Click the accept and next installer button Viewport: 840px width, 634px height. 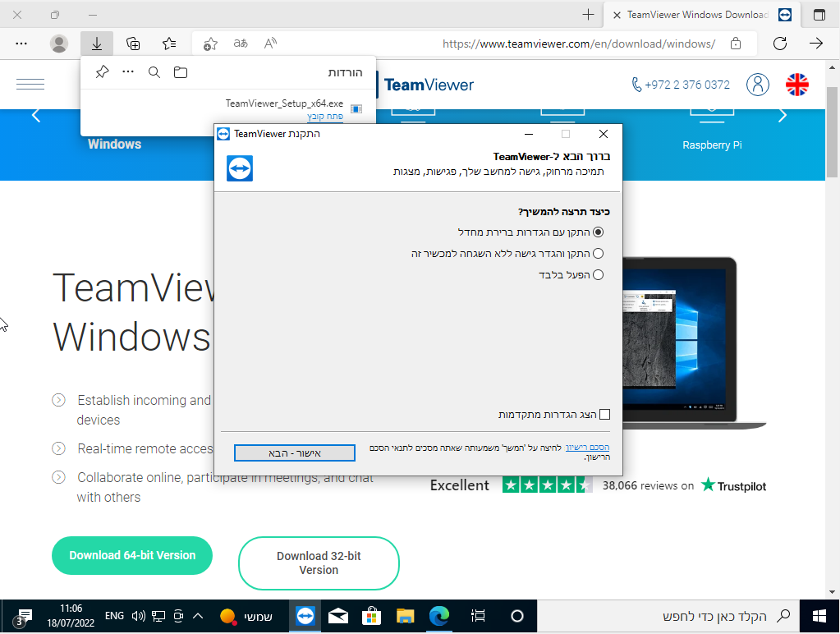point(295,453)
